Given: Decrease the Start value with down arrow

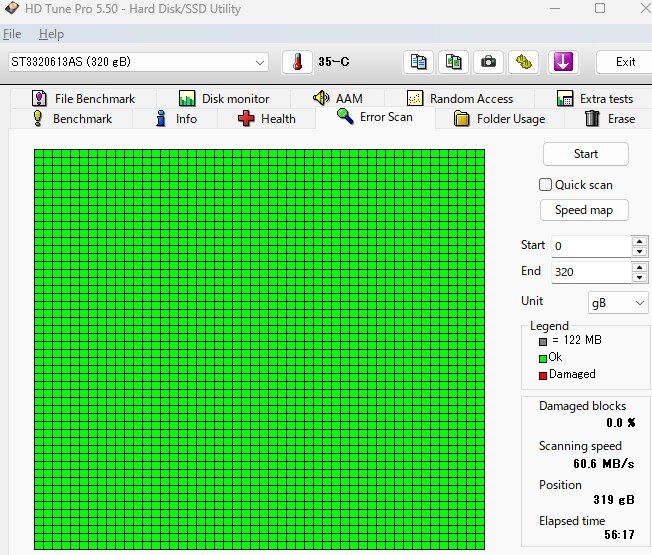Looking at the screenshot, I should [x=639, y=252].
